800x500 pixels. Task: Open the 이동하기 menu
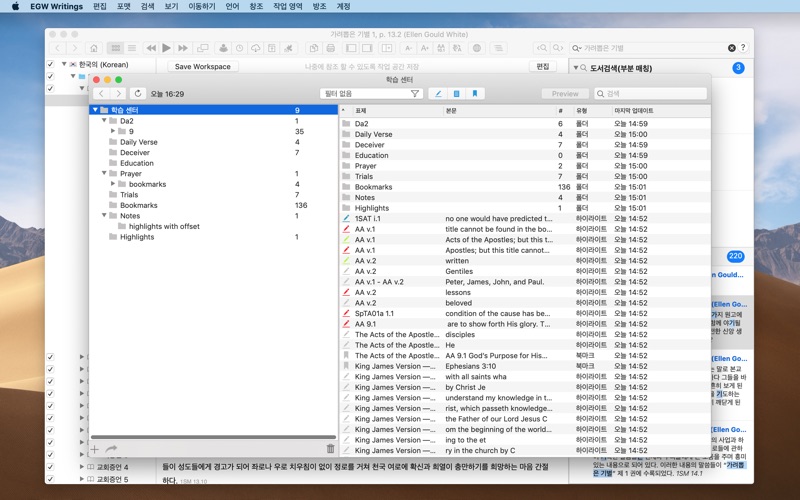[202, 6]
